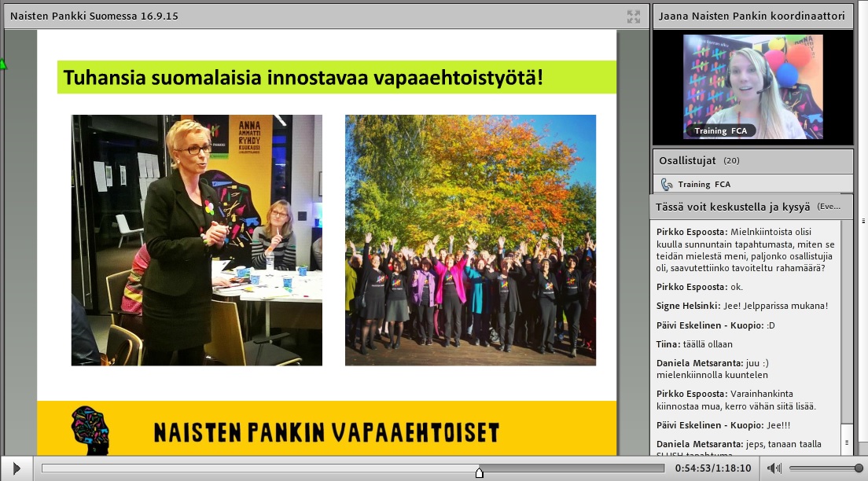This screenshot has width=868, height=481.
Task: Click Päivi Eskelinen's 'Jee!!!' chat message
Action: (x=723, y=425)
